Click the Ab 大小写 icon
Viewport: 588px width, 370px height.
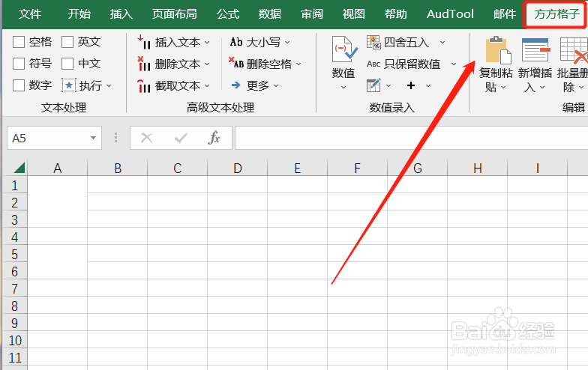(236, 42)
